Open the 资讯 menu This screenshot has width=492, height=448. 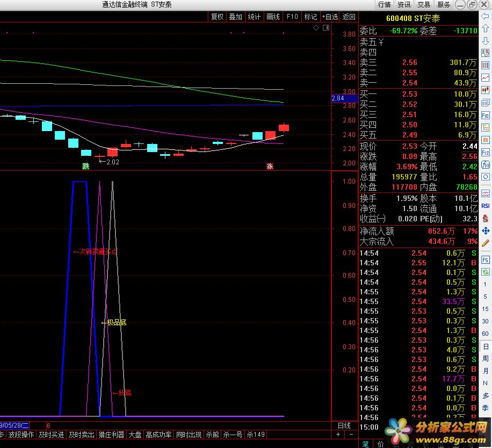[x=404, y=4]
